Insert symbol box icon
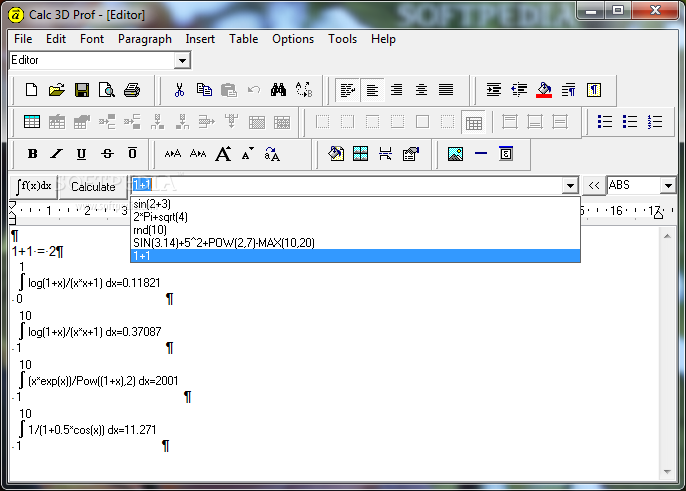Viewport: 686px width, 491px height. [506, 154]
